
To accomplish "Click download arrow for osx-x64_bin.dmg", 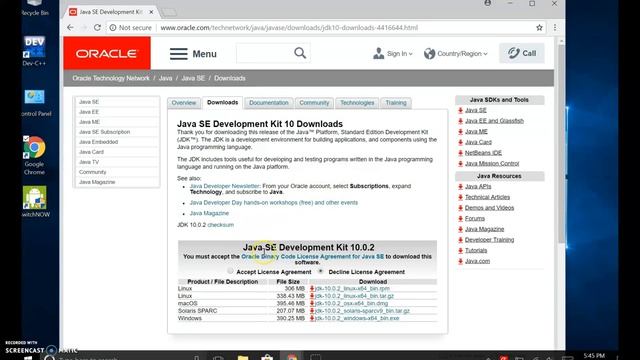I will point(312,303).
